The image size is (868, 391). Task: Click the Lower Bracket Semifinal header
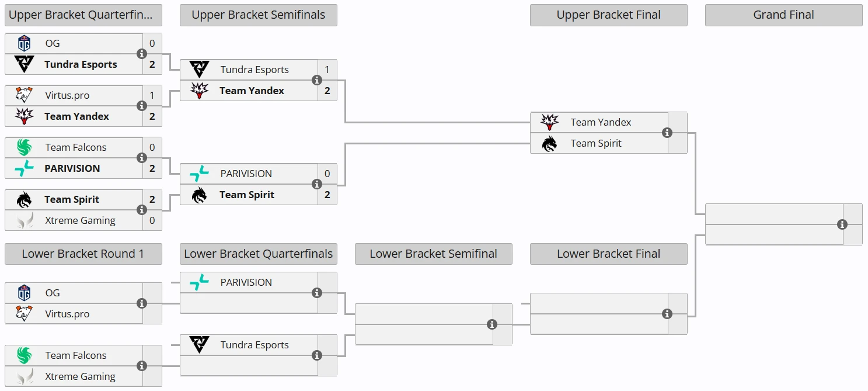click(x=433, y=254)
